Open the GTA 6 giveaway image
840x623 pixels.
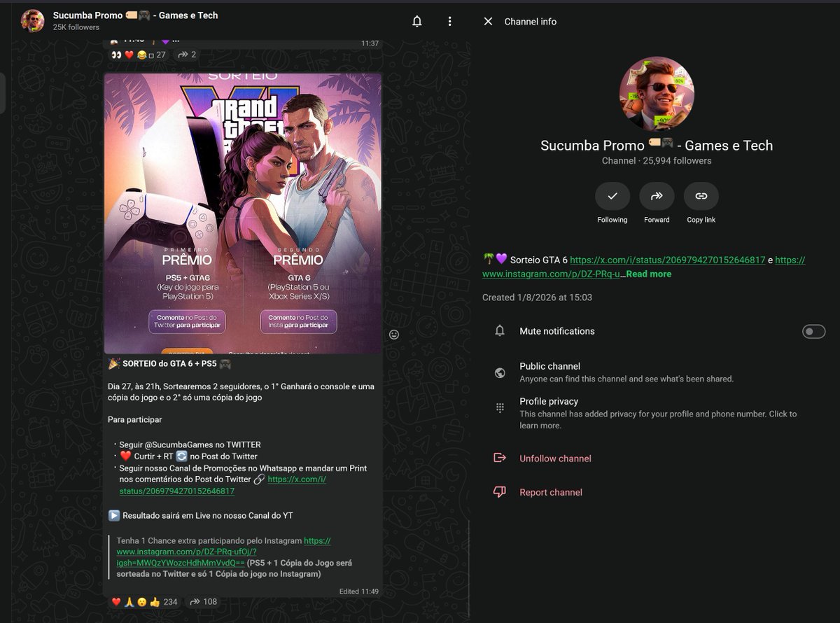tap(243, 213)
